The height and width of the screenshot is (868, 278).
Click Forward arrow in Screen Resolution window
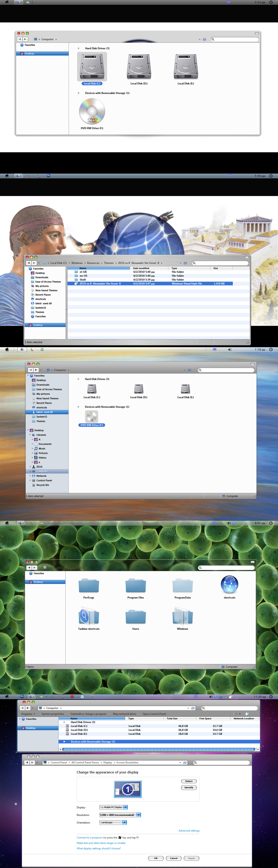pyautogui.click(x=33, y=763)
